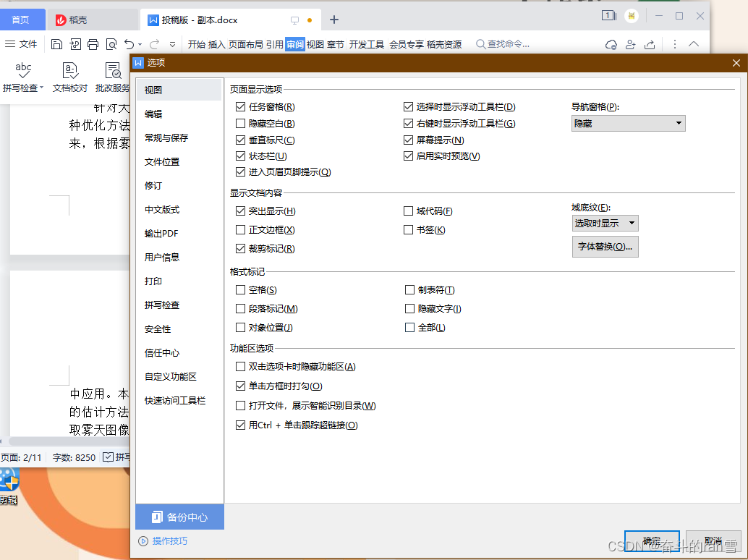Switch to the 视图 ribbon tab

coord(315,44)
